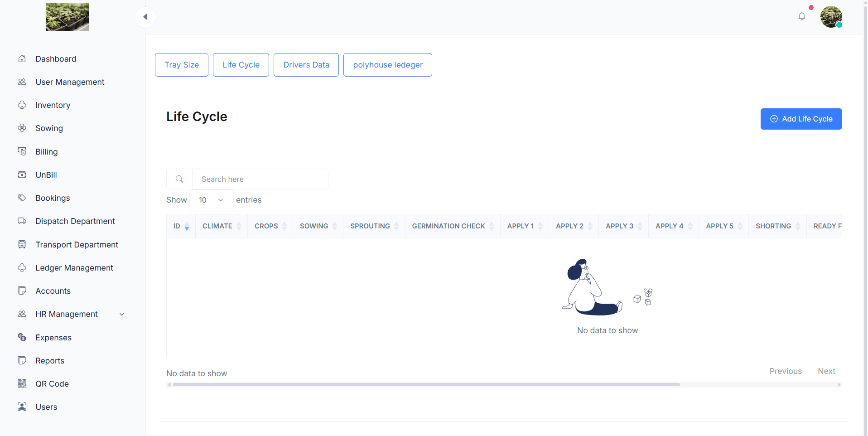Click the Transport Department bus icon
868x436 pixels.
[22, 245]
